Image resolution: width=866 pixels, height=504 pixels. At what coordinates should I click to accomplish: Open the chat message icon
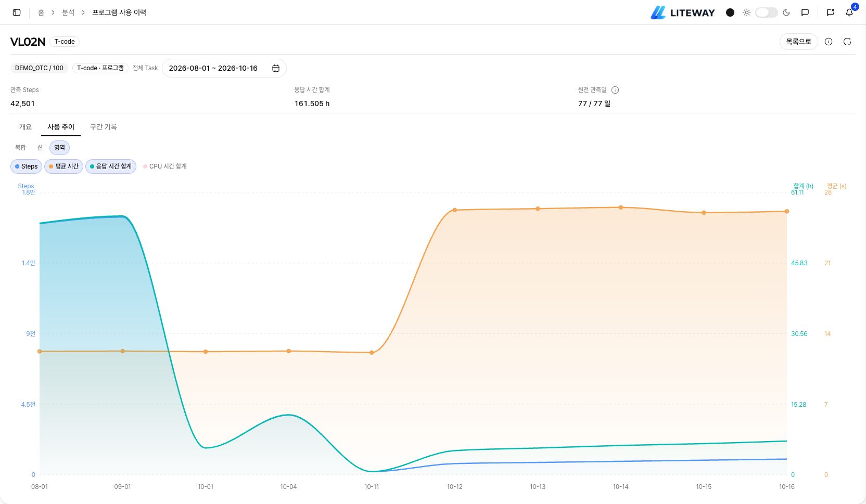tap(805, 12)
